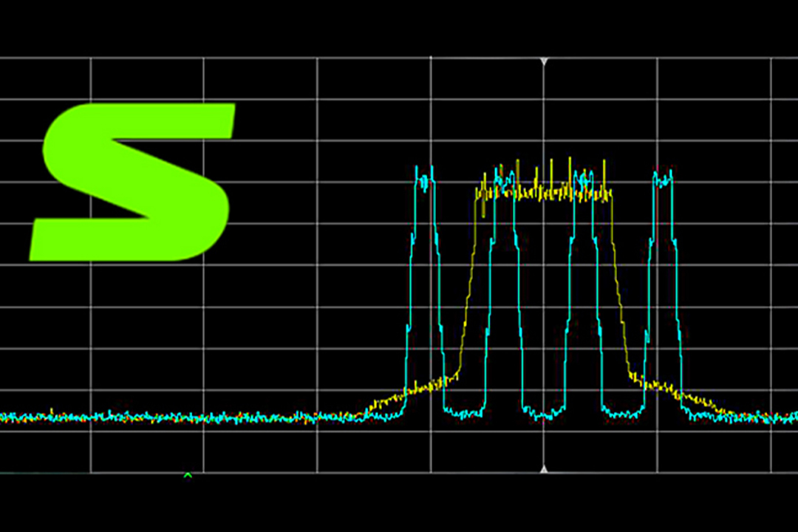The width and height of the screenshot is (798, 532).
Task: Click cyan valley between third and fourth peaks
Action: click(x=622, y=413)
